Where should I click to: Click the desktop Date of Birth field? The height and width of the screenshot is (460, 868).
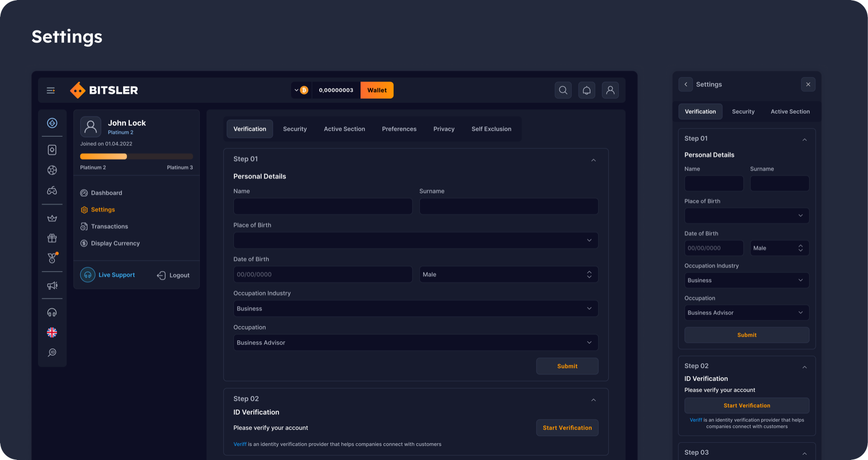323,274
